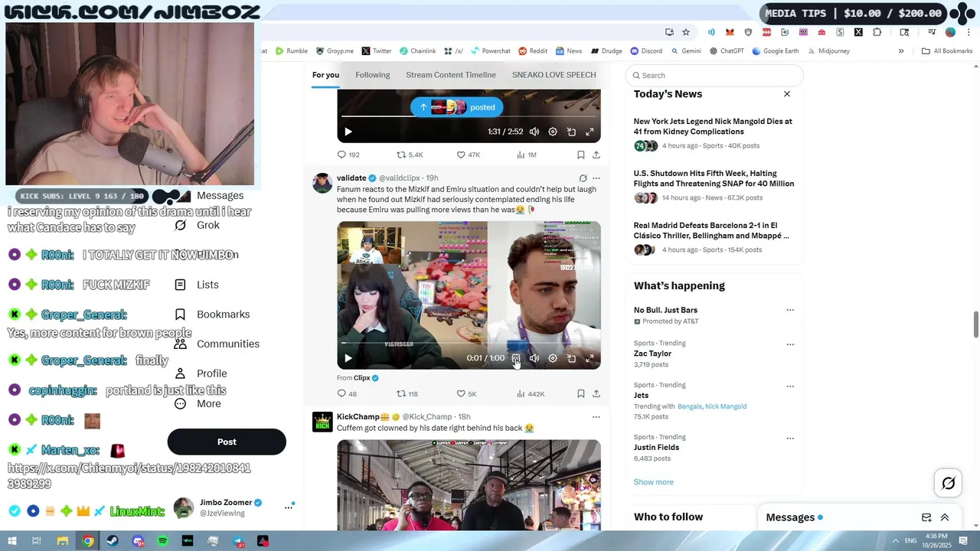Open options for Justin Fields trend
The height and width of the screenshot is (551, 980).
pos(790,439)
